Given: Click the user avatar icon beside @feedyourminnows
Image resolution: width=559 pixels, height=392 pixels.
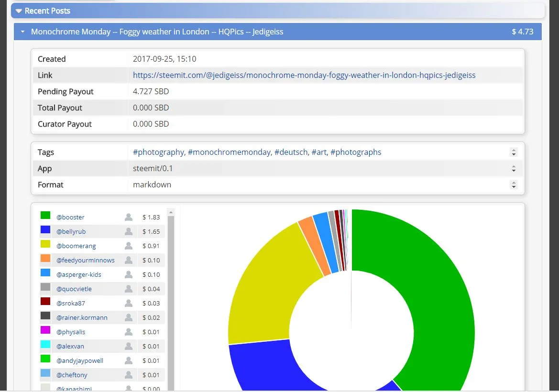Looking at the screenshot, I should pyautogui.click(x=128, y=260).
